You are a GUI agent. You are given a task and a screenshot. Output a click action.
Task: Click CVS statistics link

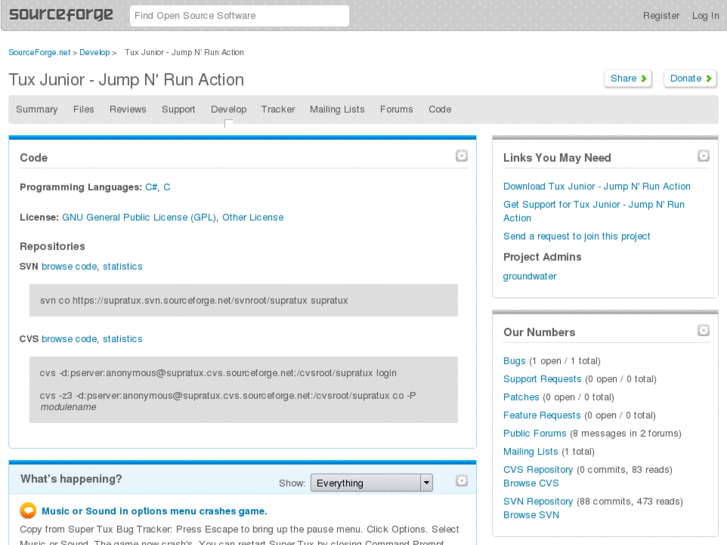point(122,339)
